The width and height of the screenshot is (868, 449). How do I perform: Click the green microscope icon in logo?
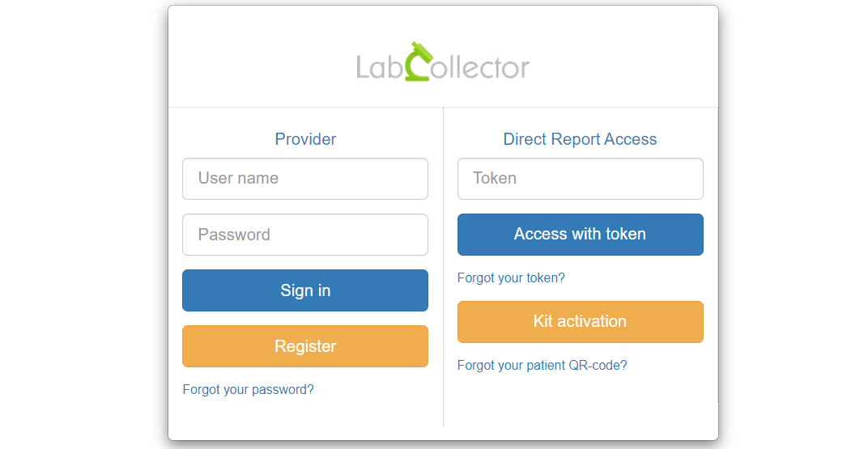pyautogui.click(x=419, y=61)
